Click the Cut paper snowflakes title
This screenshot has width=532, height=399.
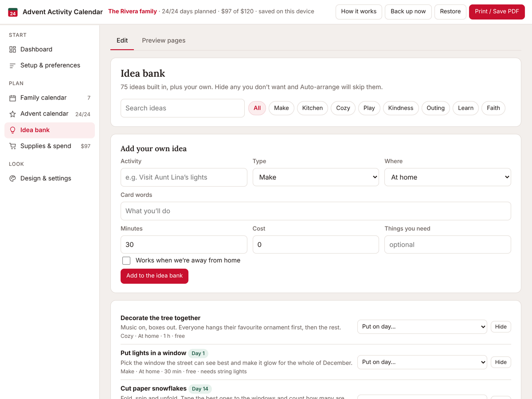[153, 388]
